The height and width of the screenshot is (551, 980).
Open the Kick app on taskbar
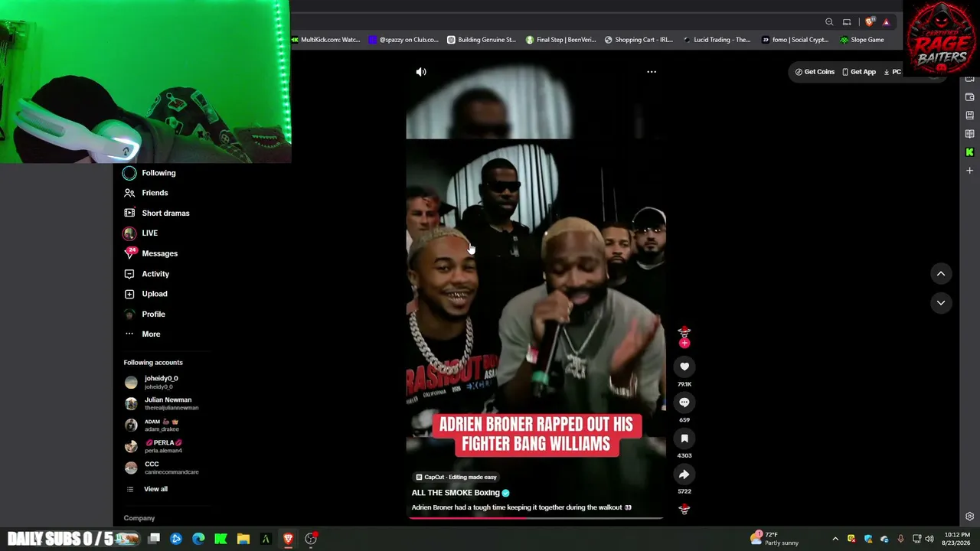click(220, 539)
